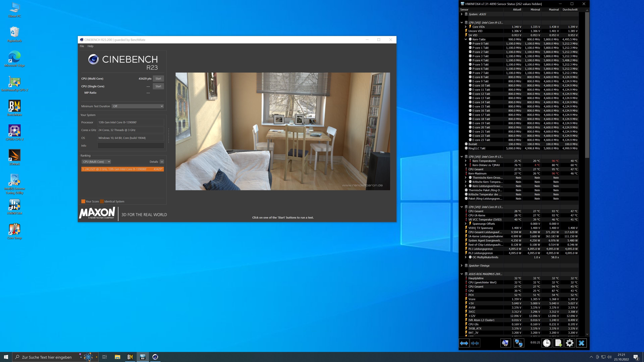Collapse the ASUS ROG MAXIMUS Z69 group
Screen dimensions: 644x362
[x=462, y=274]
